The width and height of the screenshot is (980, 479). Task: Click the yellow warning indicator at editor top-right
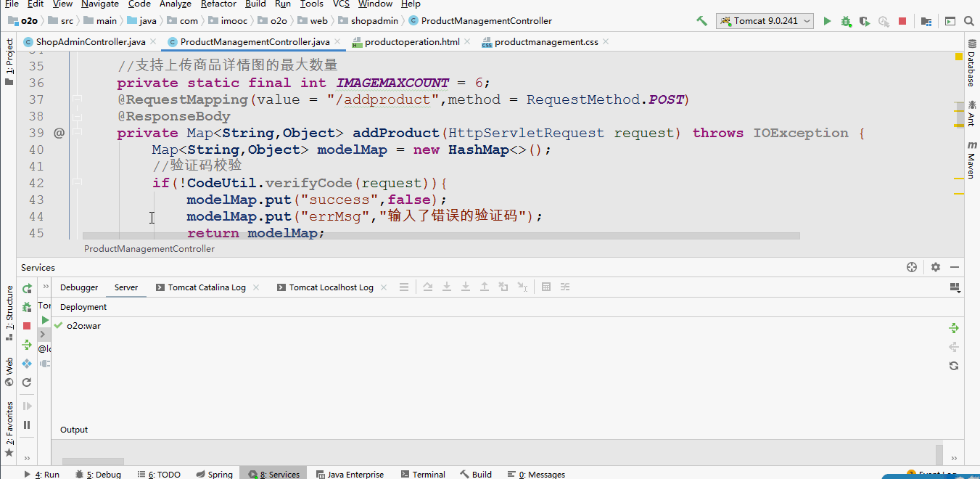tap(959, 55)
